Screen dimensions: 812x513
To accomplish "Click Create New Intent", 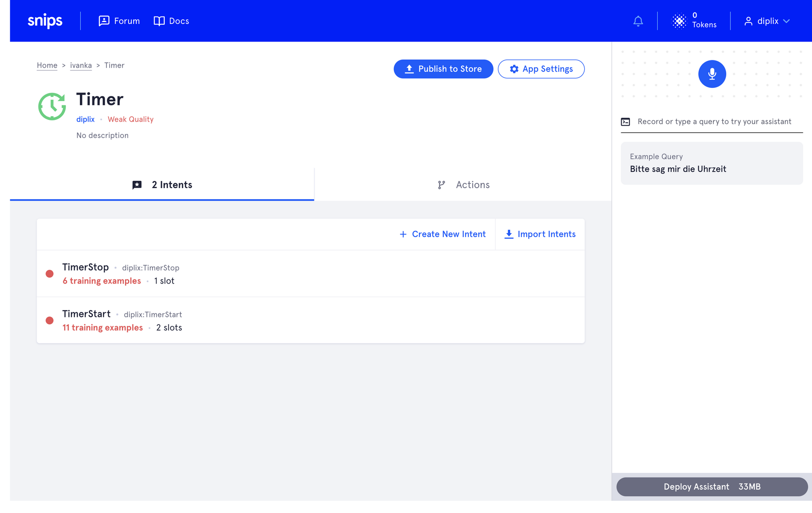I will [443, 234].
